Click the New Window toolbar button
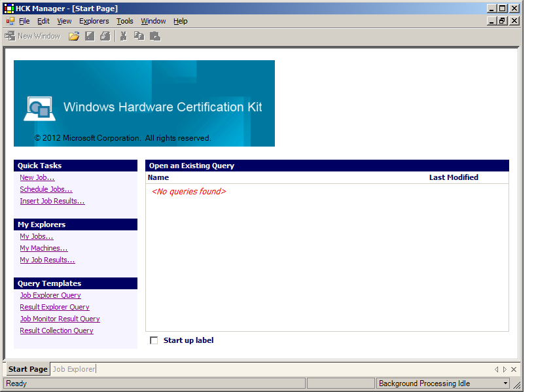This screenshot has height=392, width=536. [33, 36]
